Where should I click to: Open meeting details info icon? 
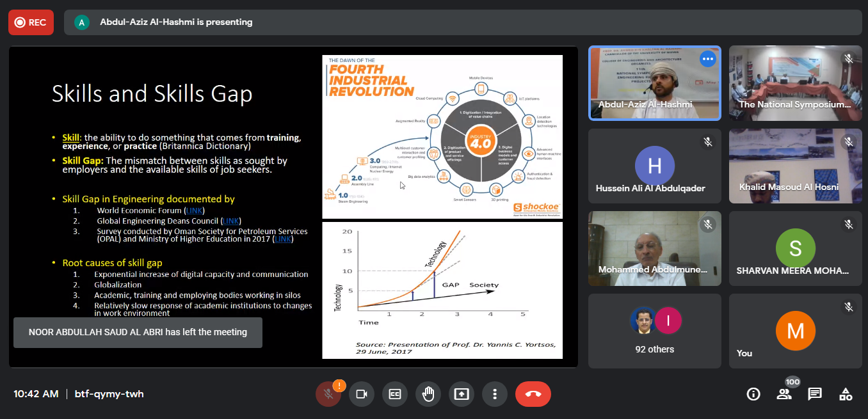pos(753,394)
